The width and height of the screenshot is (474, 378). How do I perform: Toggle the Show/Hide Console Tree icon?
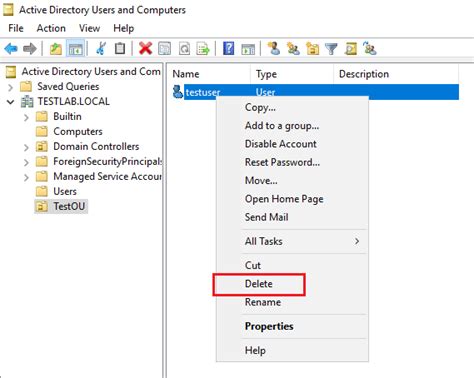[75, 49]
